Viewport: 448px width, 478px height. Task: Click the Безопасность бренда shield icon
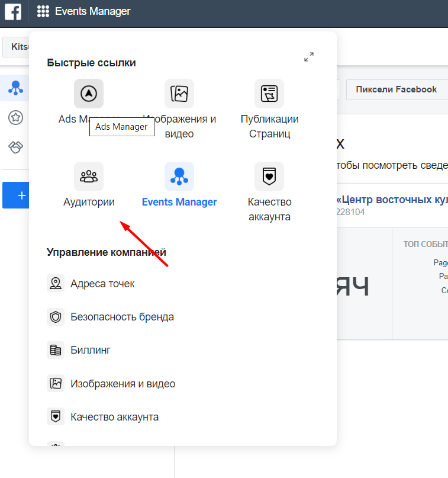[56, 317]
